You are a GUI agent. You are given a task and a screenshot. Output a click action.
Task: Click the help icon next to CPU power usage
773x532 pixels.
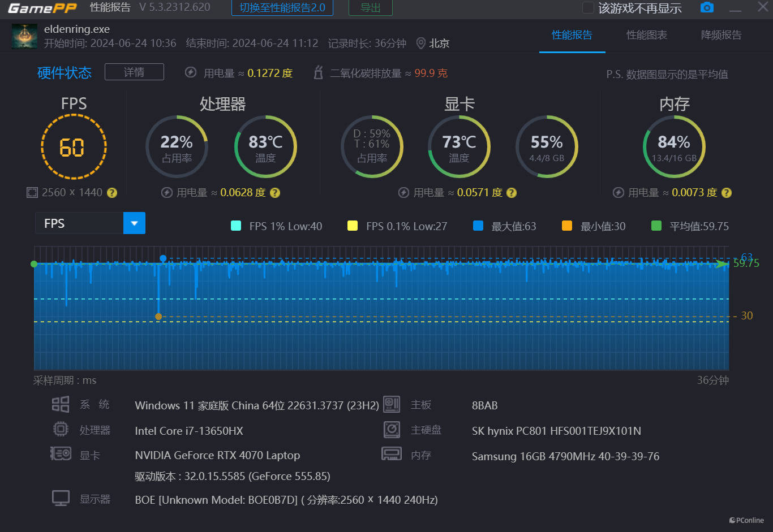click(275, 193)
